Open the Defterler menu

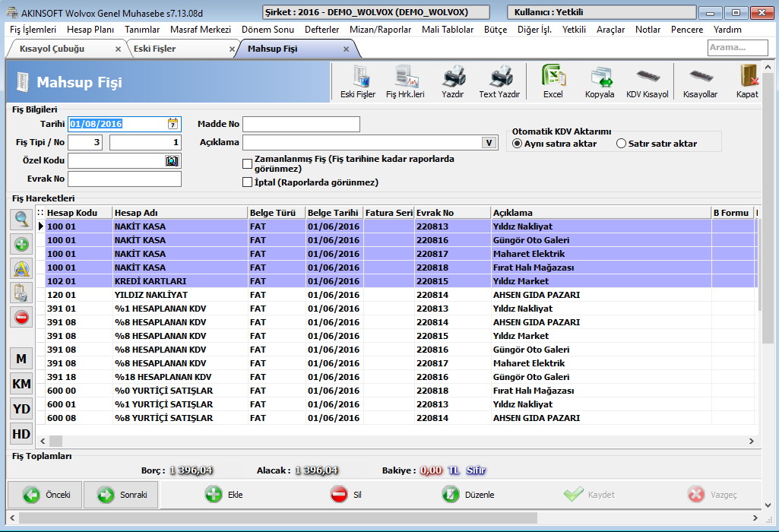[x=322, y=30]
